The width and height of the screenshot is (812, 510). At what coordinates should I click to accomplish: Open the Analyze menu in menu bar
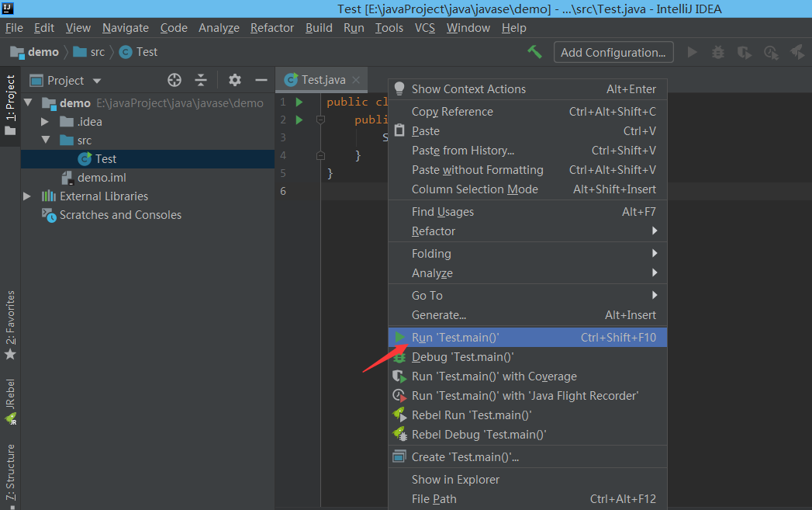219,28
